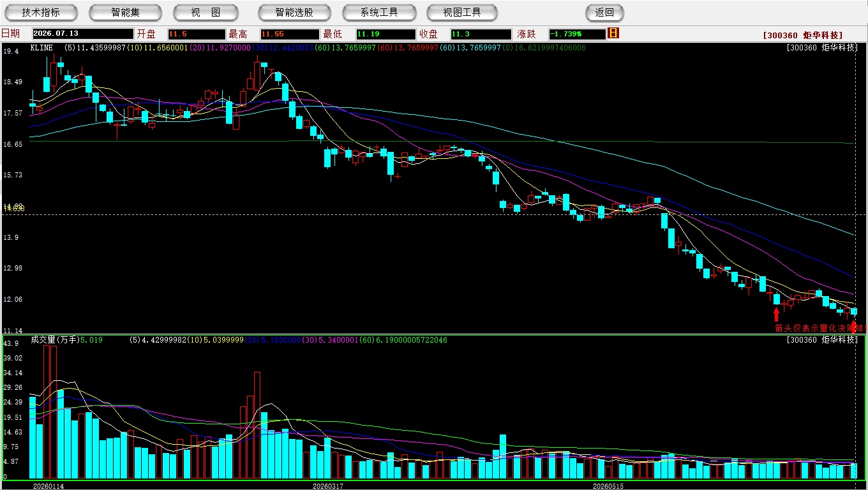Click the 19.4 price axis label
The width and height of the screenshot is (868, 490).
tap(11, 51)
